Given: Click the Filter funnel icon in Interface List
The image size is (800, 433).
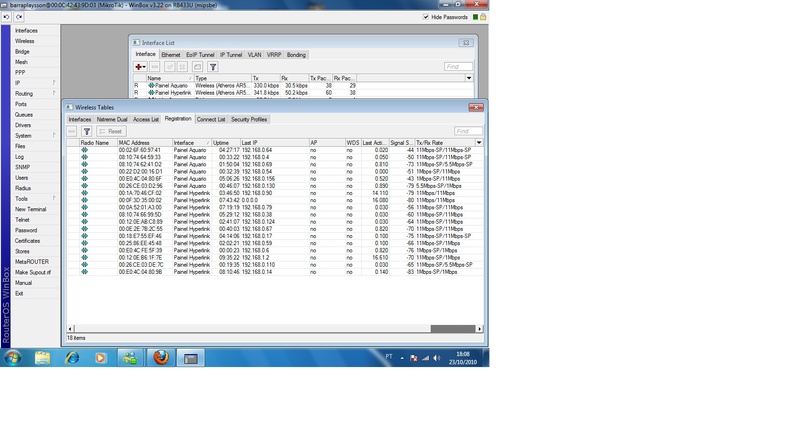Looking at the screenshot, I should coord(213,67).
